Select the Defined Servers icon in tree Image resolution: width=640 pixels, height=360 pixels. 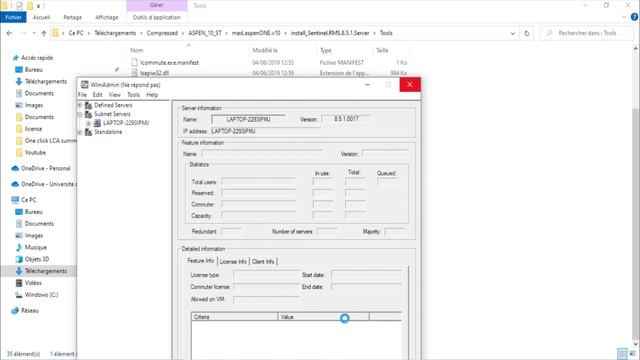coord(88,105)
